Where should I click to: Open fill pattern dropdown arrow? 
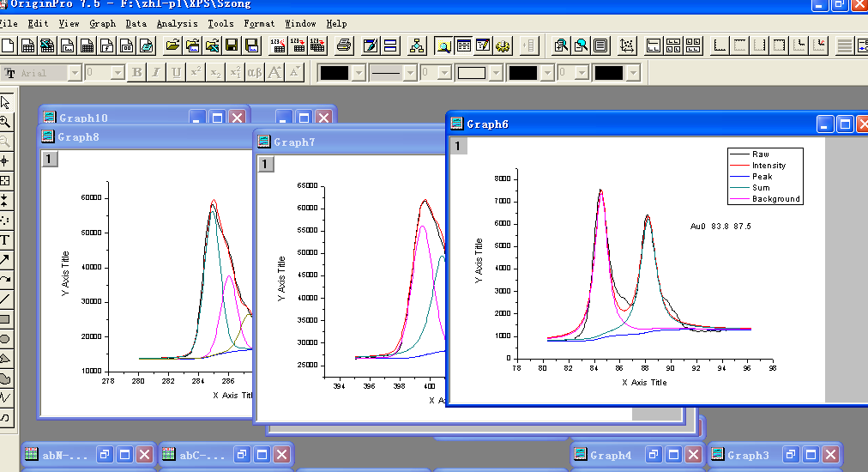496,73
